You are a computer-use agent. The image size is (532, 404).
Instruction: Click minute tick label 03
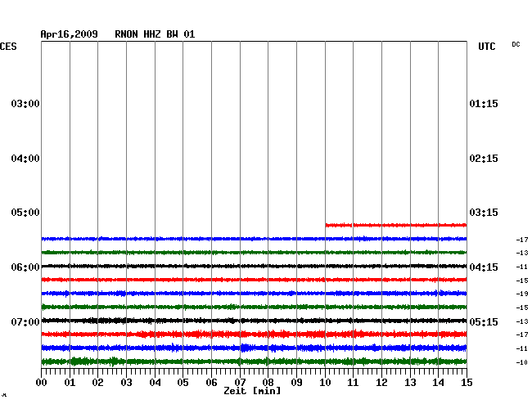coord(127,383)
